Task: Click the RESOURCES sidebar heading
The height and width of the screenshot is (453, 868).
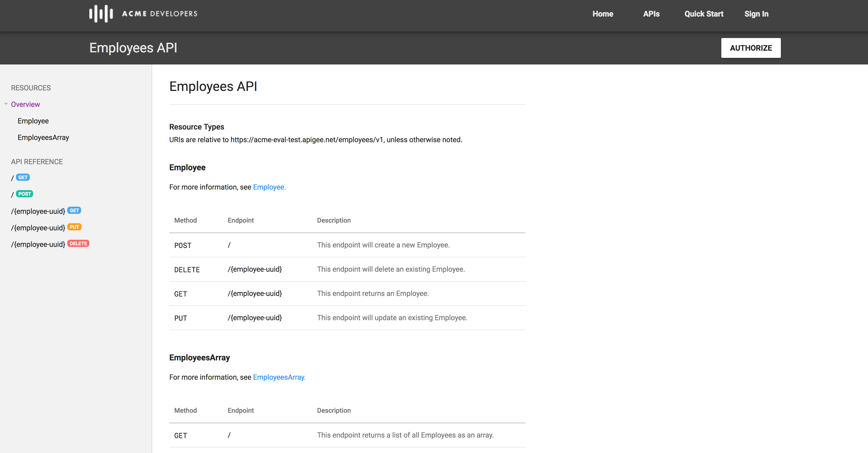Action: (31, 88)
